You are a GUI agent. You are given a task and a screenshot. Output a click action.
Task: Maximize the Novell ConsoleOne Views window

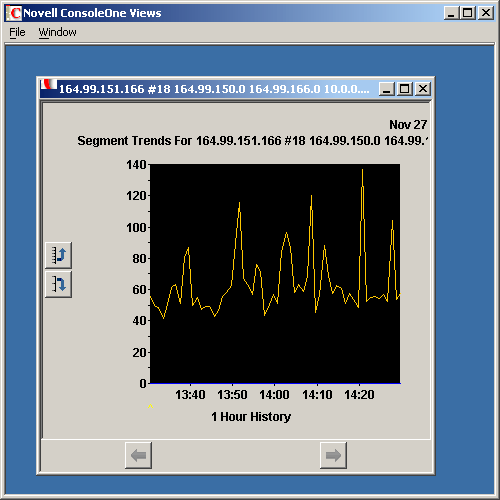pos(468,13)
